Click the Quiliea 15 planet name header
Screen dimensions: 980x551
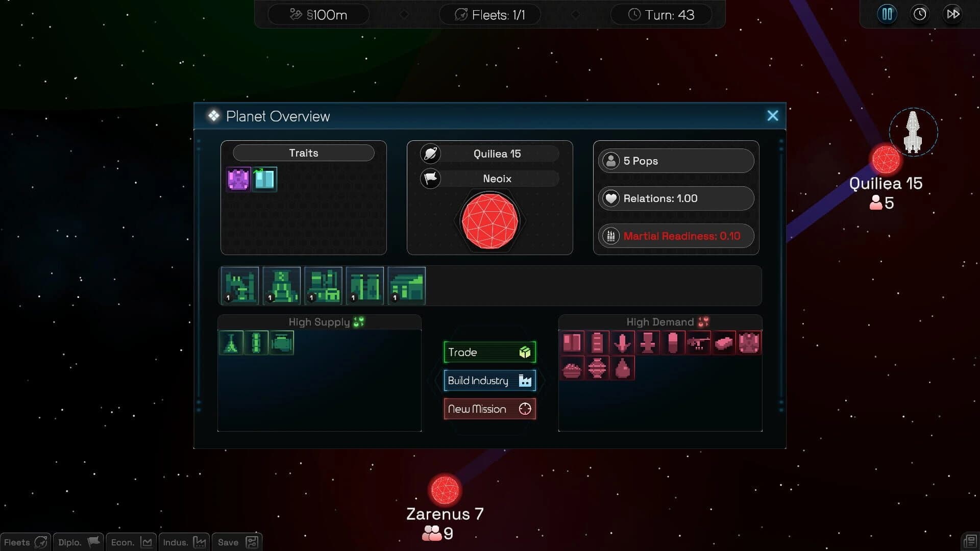[x=497, y=153]
